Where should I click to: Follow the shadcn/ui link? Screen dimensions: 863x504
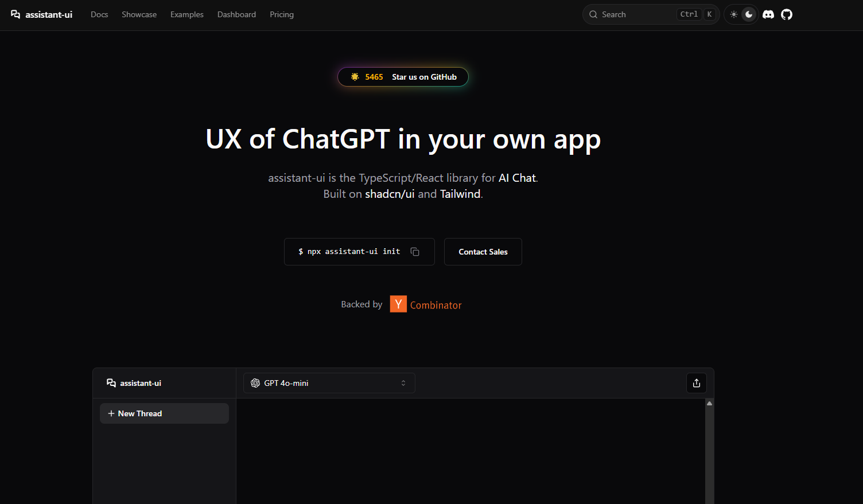(390, 194)
